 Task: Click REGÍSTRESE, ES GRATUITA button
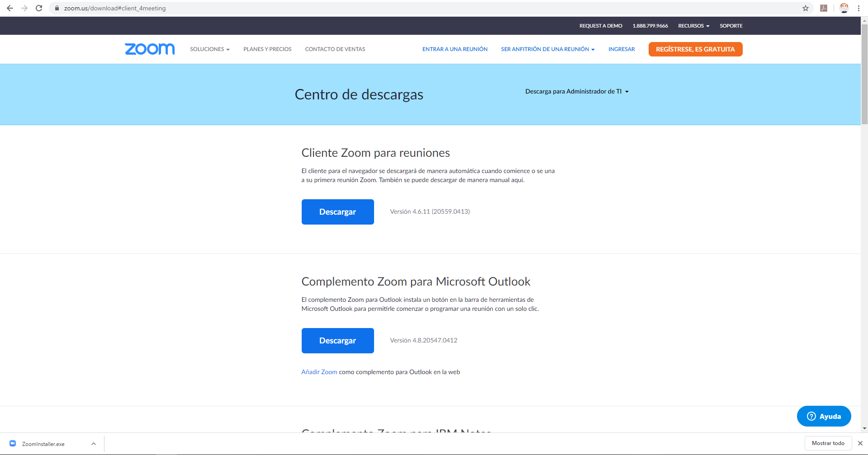coord(695,49)
